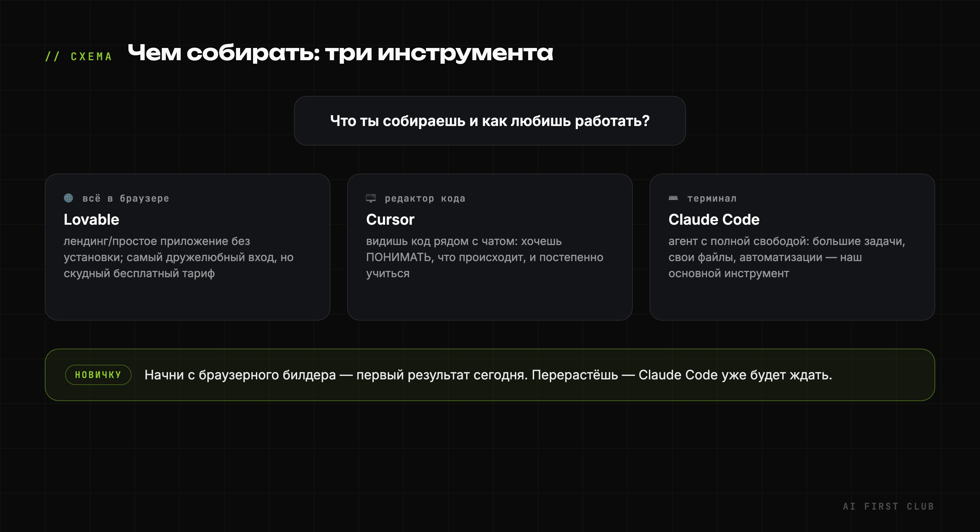Select the Lovable card heading
This screenshot has width=980, height=532.
[x=91, y=219]
